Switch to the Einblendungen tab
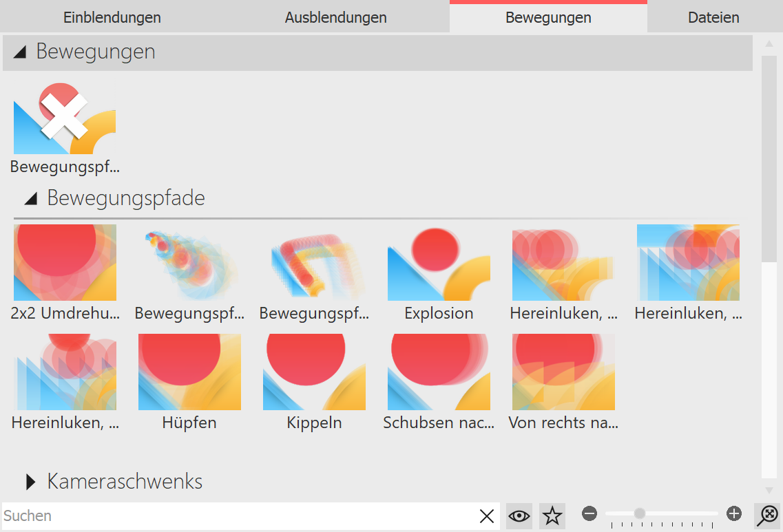Viewport: 783px width, 532px height. [112, 17]
